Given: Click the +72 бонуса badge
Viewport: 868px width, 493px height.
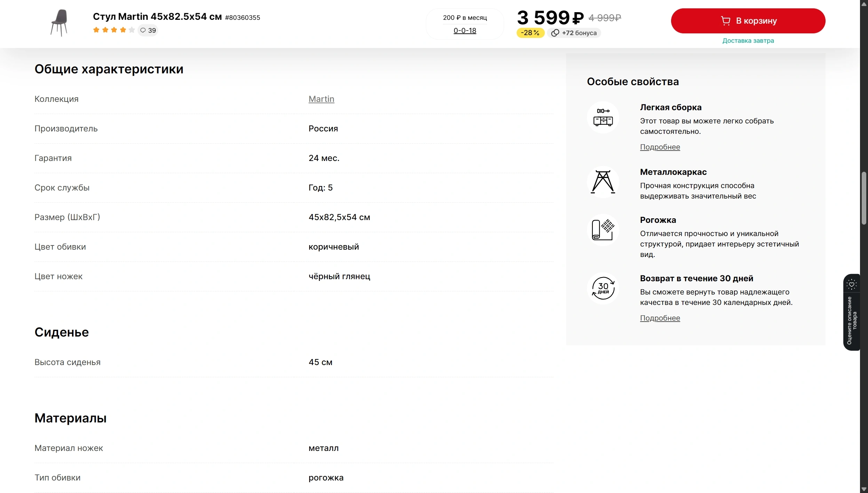Looking at the screenshot, I should 574,33.
